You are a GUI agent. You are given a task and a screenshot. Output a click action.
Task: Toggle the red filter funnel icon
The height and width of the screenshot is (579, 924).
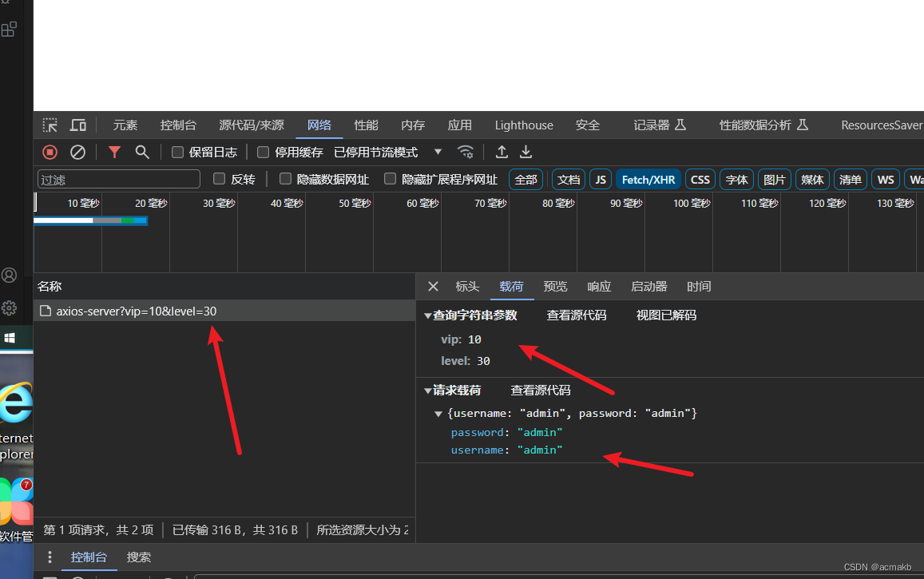[x=114, y=153]
